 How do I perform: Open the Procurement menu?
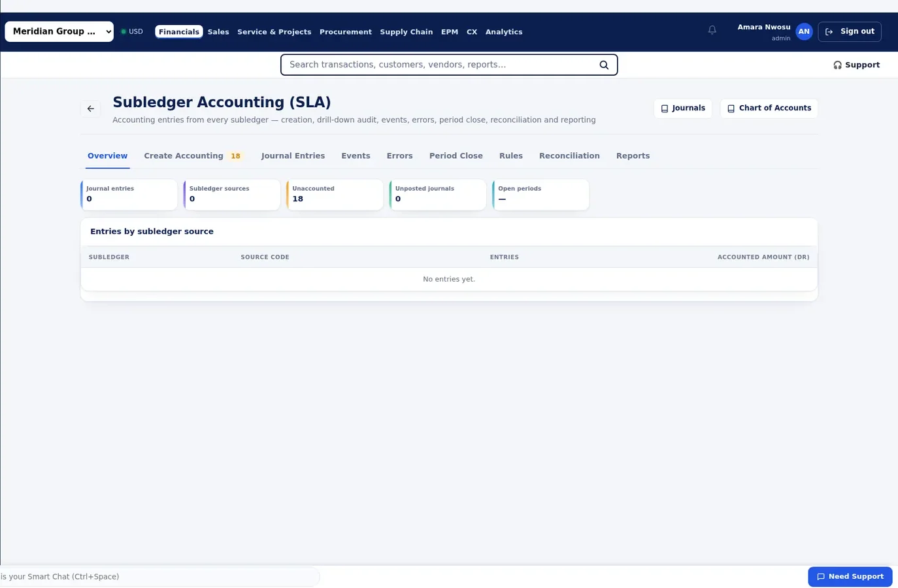point(346,31)
